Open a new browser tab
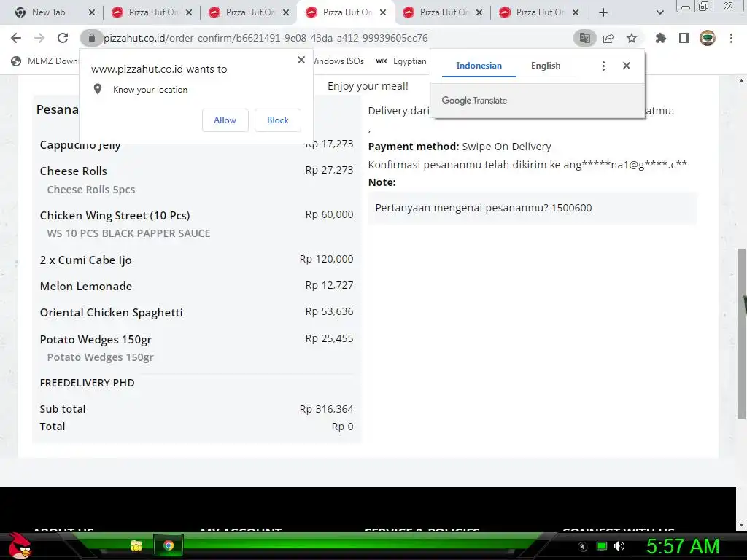Screen dimensions: 747x560 603,12
